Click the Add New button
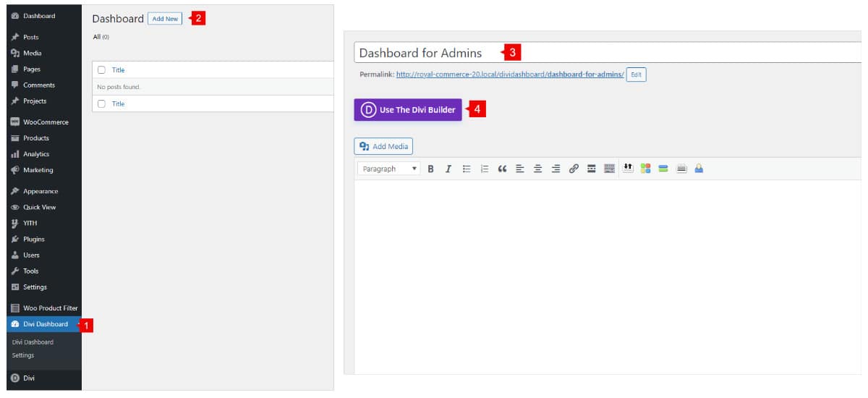868x398 pixels. 165,19
